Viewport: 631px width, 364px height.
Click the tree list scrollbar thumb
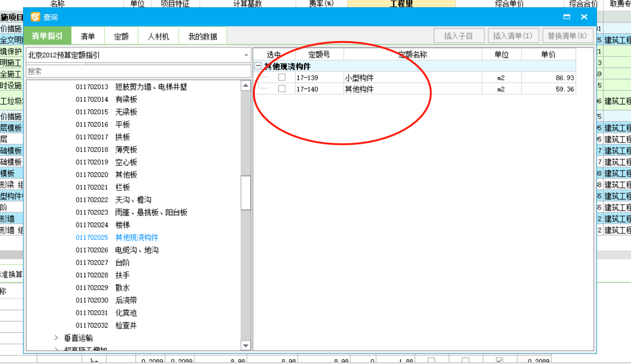click(x=245, y=193)
